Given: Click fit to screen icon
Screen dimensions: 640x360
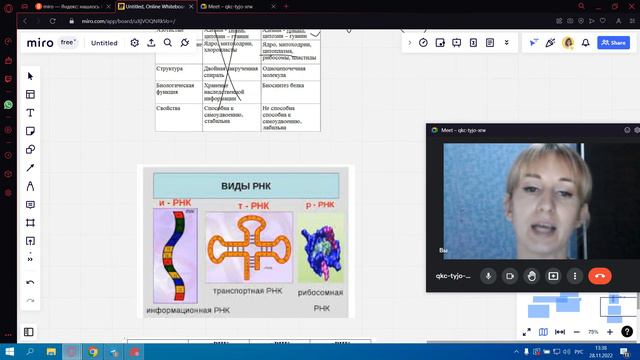Looking at the screenshot, I should click(560, 332).
